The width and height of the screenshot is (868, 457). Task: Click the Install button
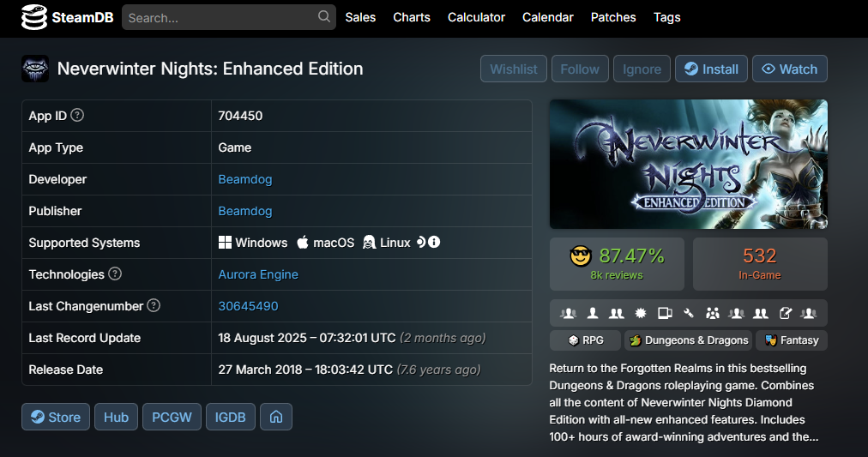pos(711,69)
